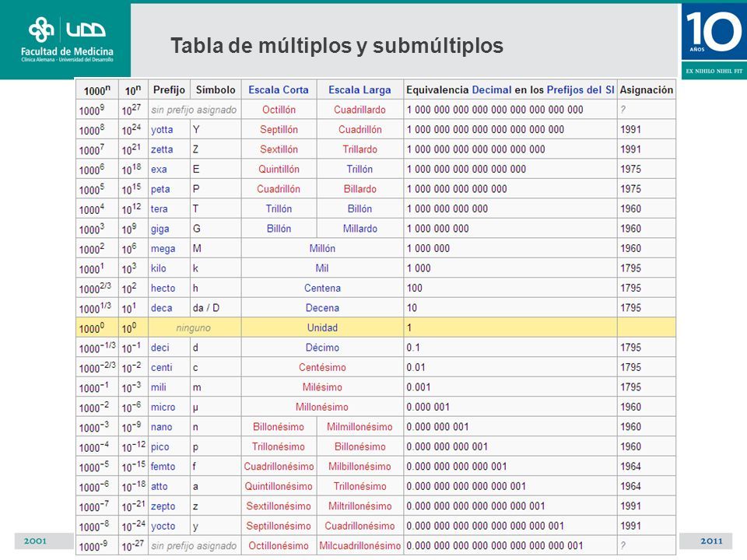Click the peta prefix link
Image resolution: width=747 pixels, height=560 pixels.
pyautogui.click(x=160, y=189)
